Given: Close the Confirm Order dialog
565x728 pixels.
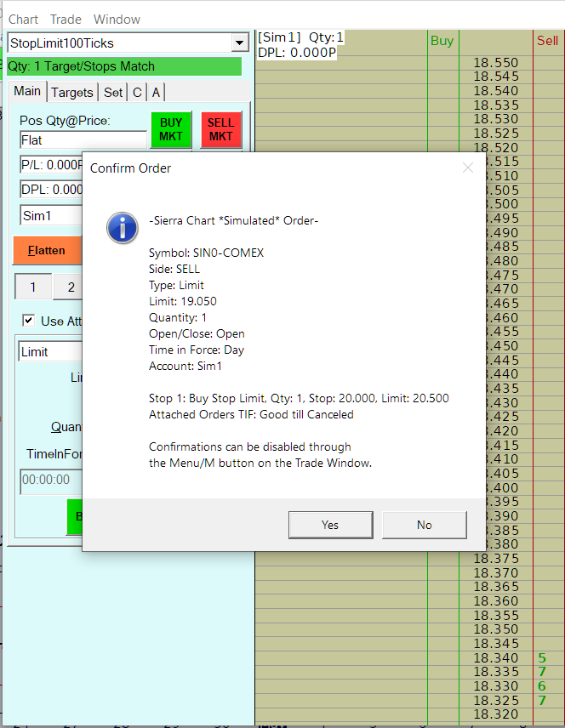Looking at the screenshot, I should click(468, 168).
